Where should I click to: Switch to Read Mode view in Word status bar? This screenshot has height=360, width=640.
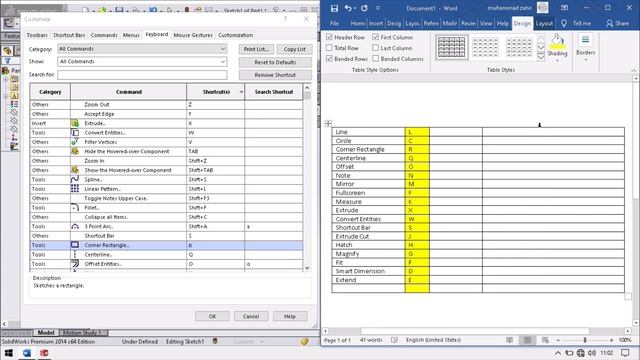point(509,340)
